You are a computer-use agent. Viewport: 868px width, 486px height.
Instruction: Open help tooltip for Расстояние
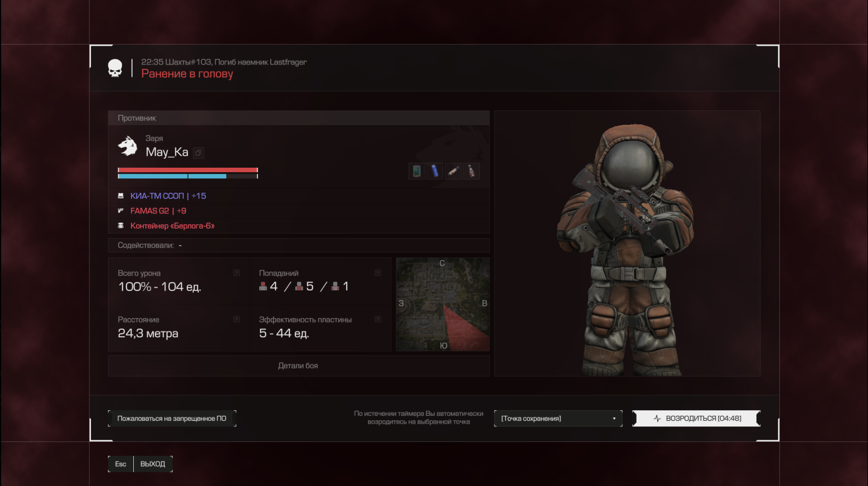pyautogui.click(x=236, y=319)
